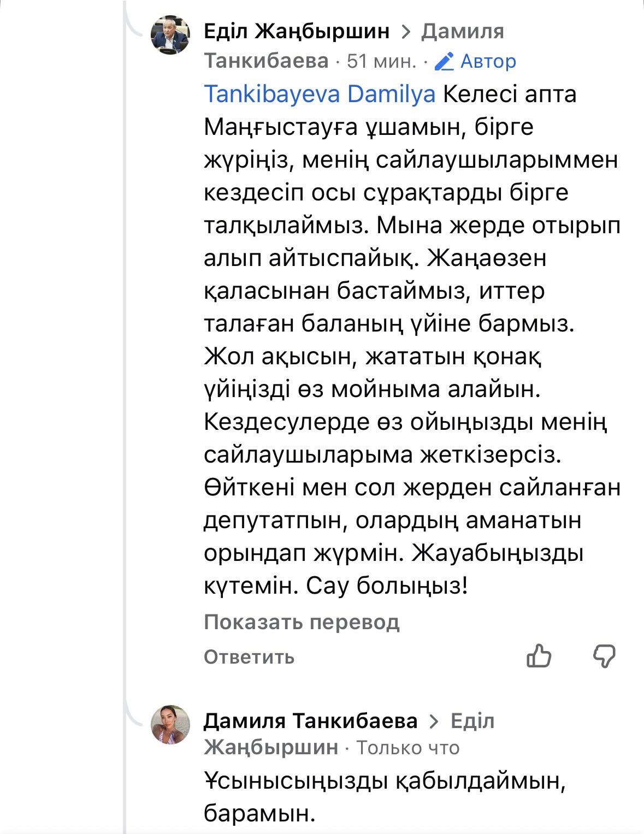This screenshot has width=644, height=834.
Task: Open Еділ Жаңбыршин's profile picture
Action: pos(170,35)
